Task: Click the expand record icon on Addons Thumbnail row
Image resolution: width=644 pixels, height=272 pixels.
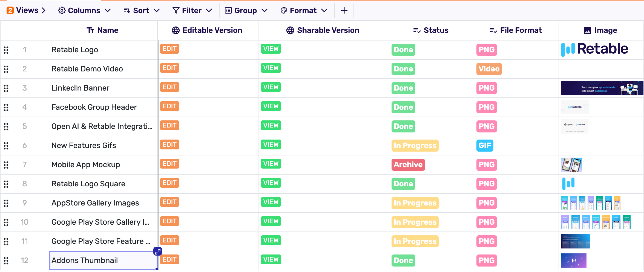Action: pos(157,251)
